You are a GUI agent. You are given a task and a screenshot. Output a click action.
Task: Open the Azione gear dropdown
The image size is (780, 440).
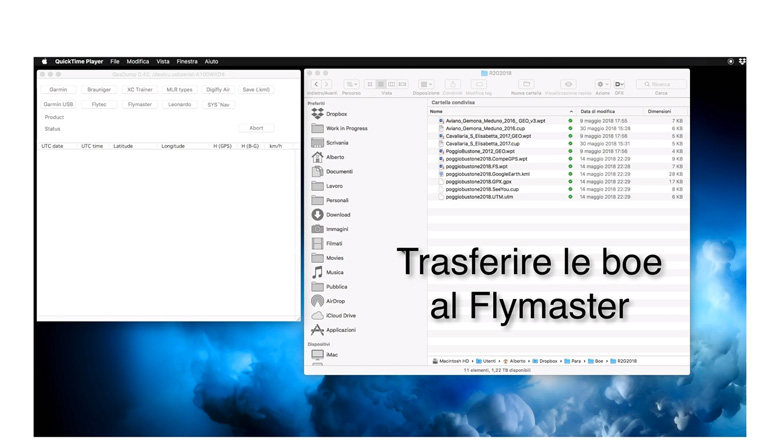click(601, 85)
